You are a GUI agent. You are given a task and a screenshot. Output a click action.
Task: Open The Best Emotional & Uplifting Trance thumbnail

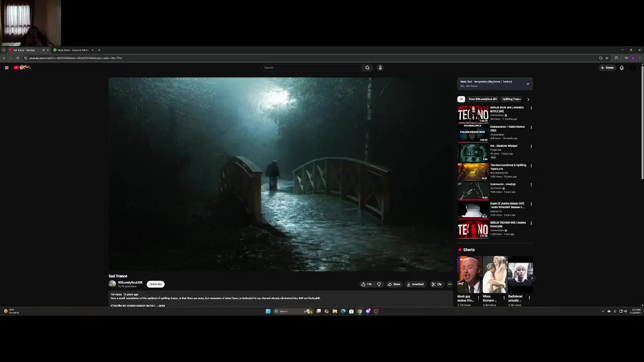(x=472, y=171)
